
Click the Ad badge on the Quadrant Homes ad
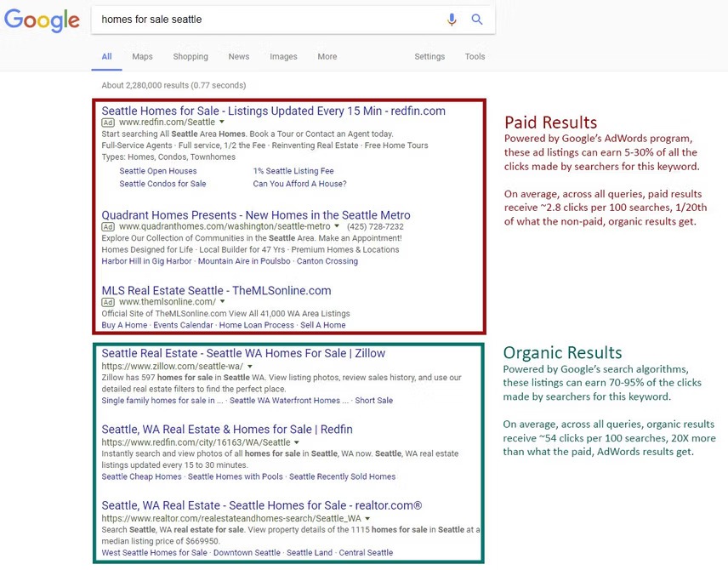coord(107,227)
